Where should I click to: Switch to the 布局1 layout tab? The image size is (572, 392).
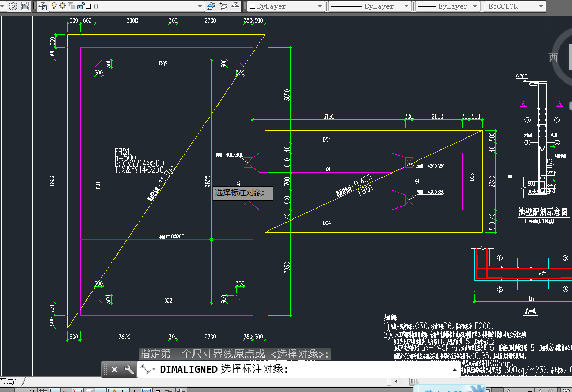point(9,382)
